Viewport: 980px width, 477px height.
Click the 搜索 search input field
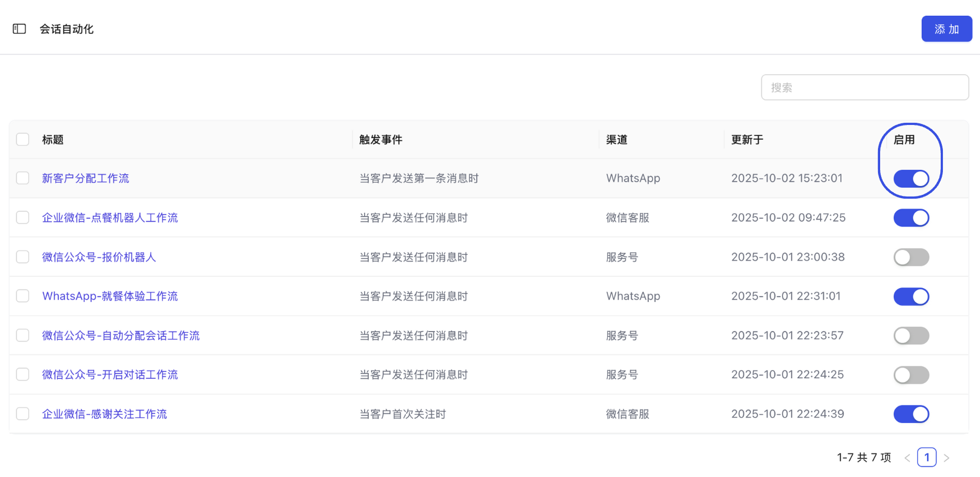865,87
